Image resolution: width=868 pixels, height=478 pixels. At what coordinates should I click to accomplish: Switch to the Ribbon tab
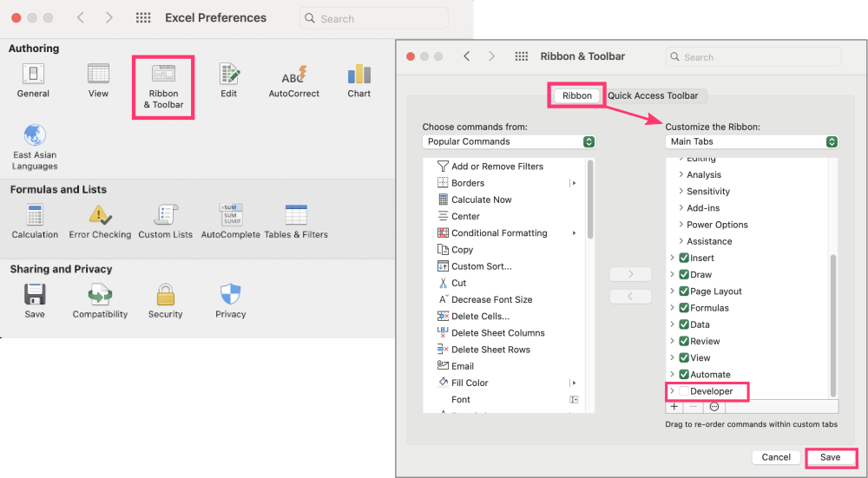pyautogui.click(x=577, y=95)
